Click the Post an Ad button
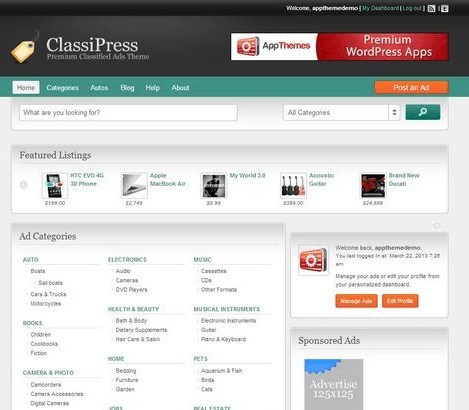 [x=411, y=88]
